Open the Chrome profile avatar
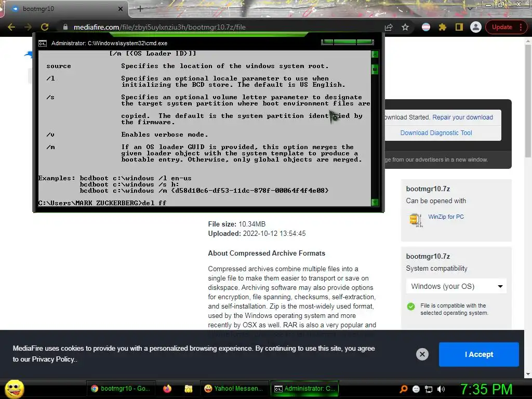 point(476,27)
